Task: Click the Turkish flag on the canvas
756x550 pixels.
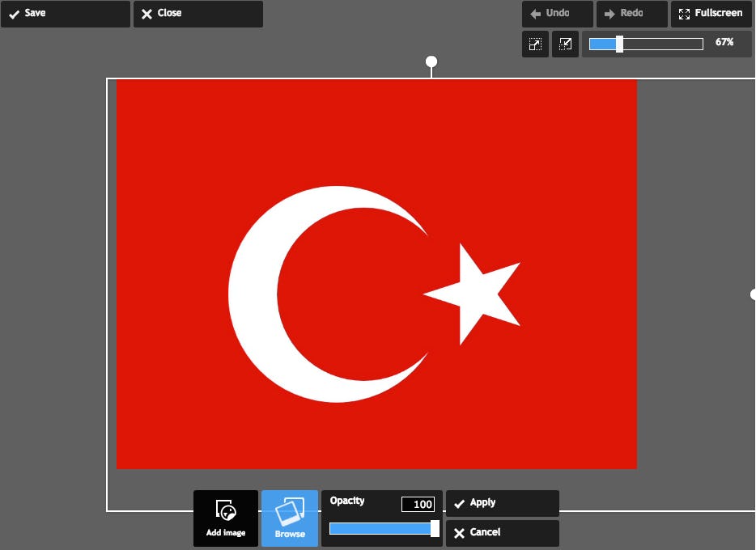Action: (x=376, y=273)
